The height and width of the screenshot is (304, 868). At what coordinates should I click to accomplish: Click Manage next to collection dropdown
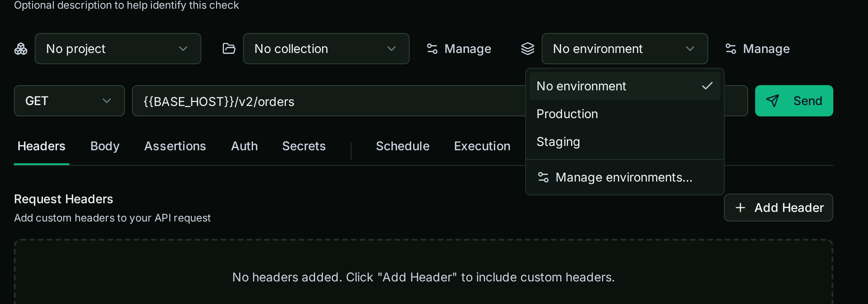point(459,49)
